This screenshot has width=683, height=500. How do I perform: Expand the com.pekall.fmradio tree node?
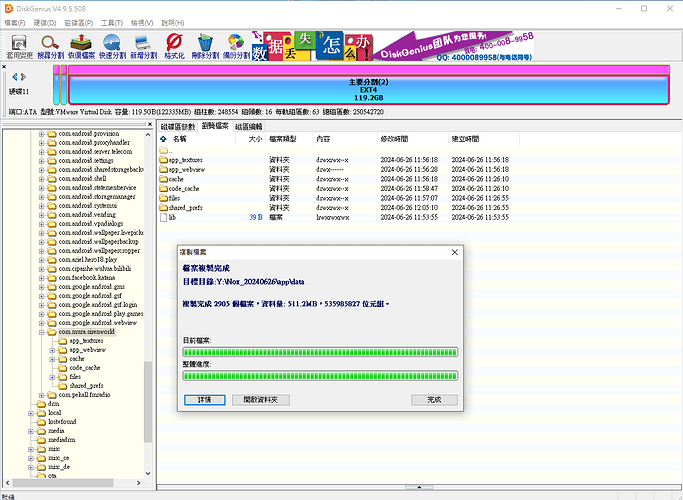[x=41, y=395]
